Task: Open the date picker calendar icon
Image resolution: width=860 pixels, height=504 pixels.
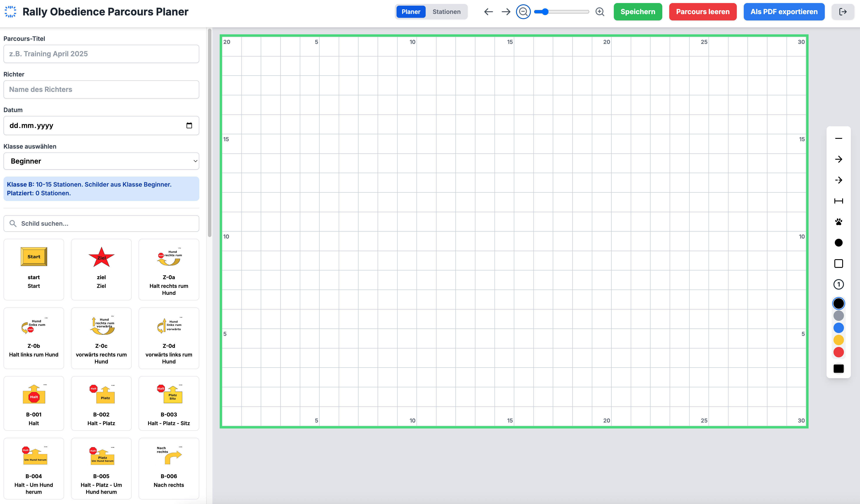Action: point(189,126)
